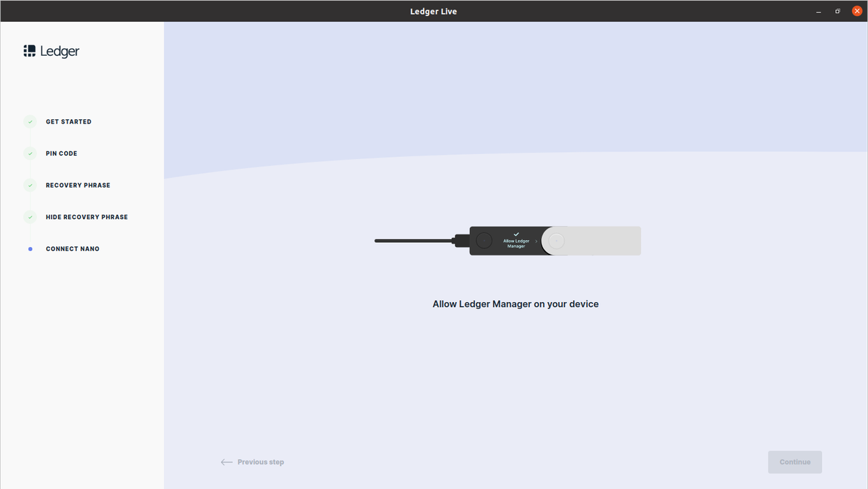Click the blue dot beside Connect Nano
This screenshot has height=489, width=868.
30,249
